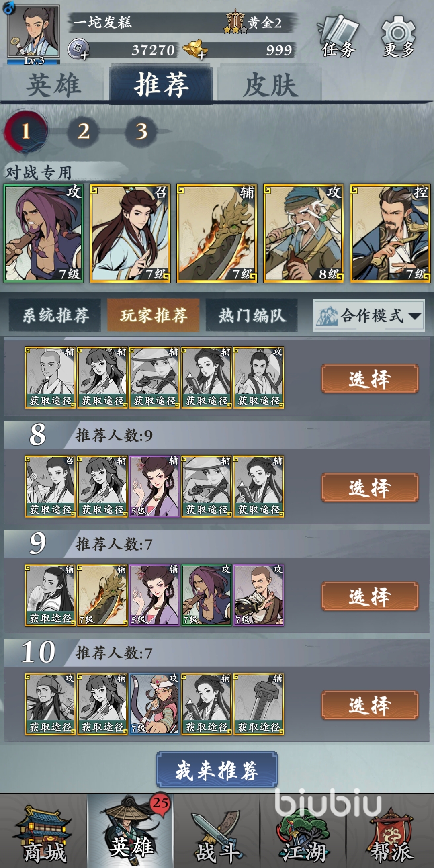Switch to the 英雄 heroes tab
This screenshot has width=434, height=868.
click(53, 84)
